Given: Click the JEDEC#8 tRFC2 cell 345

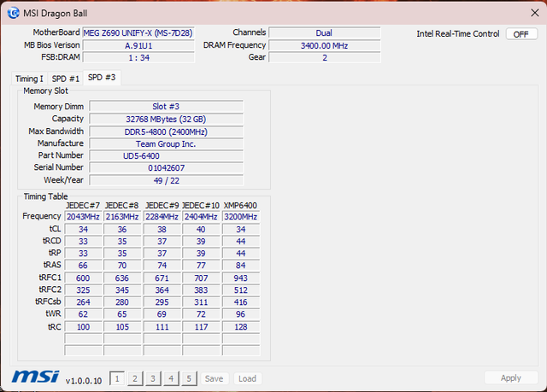Looking at the screenshot, I should coord(122,290).
